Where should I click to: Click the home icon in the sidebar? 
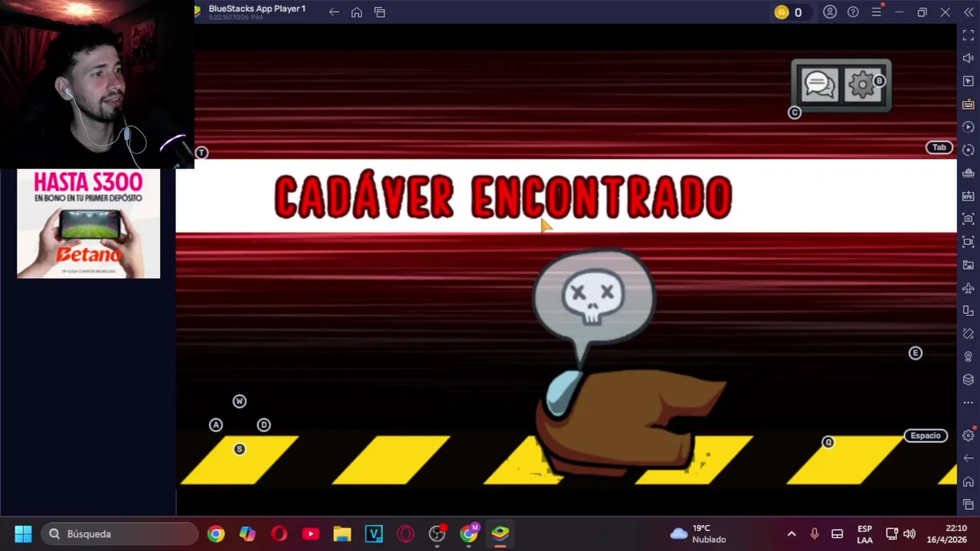(969, 481)
